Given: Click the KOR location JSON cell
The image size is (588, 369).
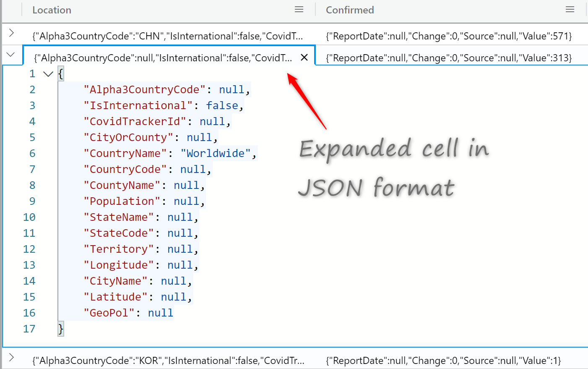Looking at the screenshot, I should coord(167,360).
